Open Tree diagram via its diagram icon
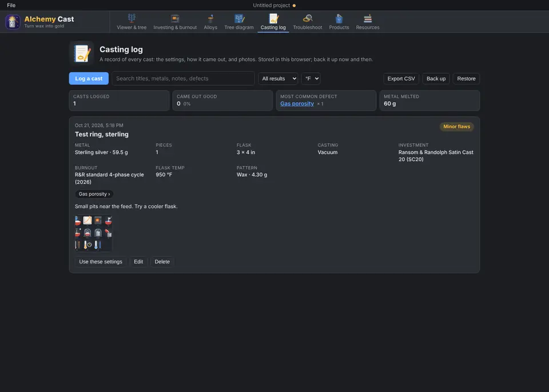The height and width of the screenshot is (392, 549). (239, 18)
